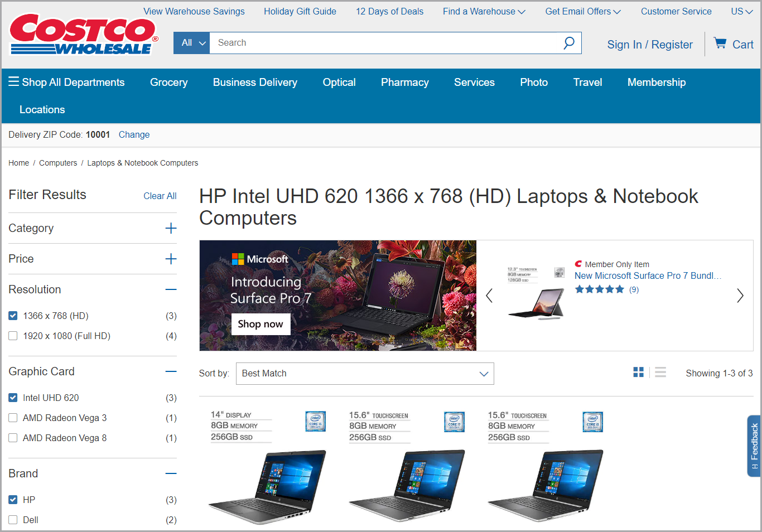Image resolution: width=762 pixels, height=532 pixels.
Task: Click the Costco Wholesale logo
Action: (84, 35)
